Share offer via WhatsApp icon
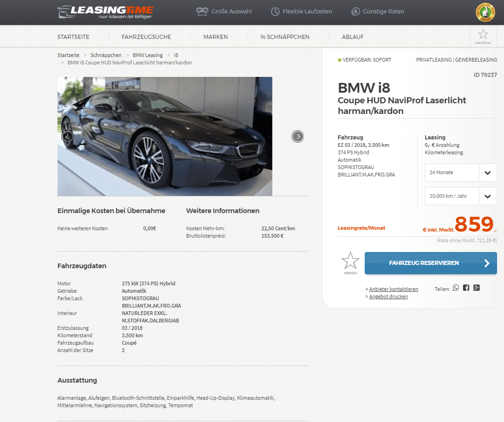 [x=456, y=288]
